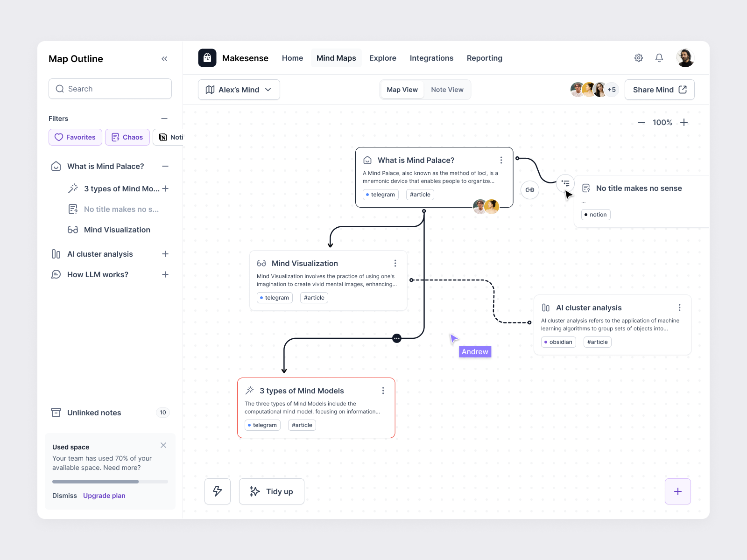The width and height of the screenshot is (747, 560).
Task: Open the Alex's Mind map dropdown
Action: coord(239,89)
